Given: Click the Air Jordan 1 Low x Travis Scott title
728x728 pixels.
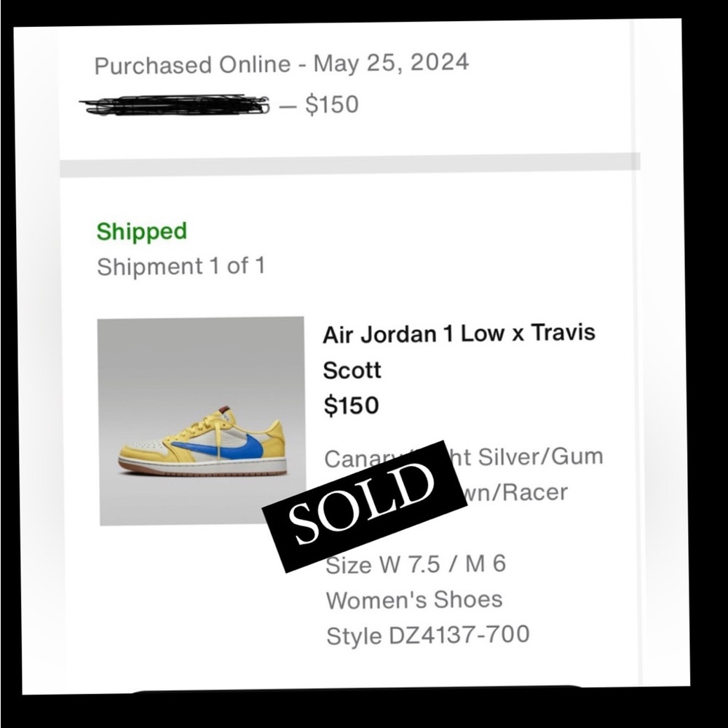Looking at the screenshot, I should point(459,352).
